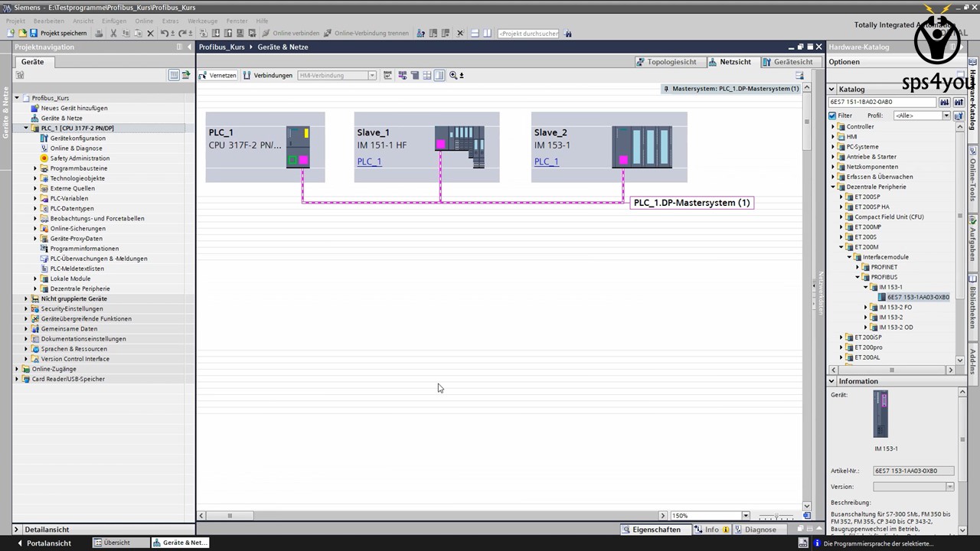Click the catalog search downward icon
This screenshot has width=980, height=551.
point(944,103)
